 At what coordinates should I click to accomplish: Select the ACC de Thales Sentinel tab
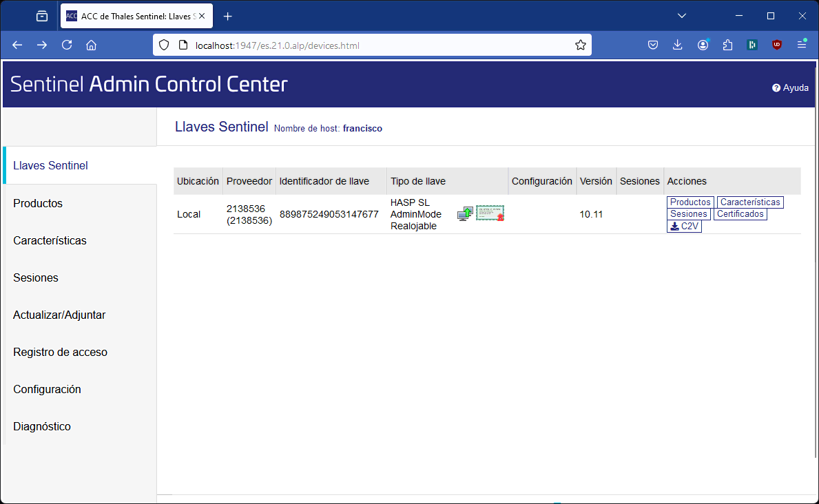click(136, 17)
